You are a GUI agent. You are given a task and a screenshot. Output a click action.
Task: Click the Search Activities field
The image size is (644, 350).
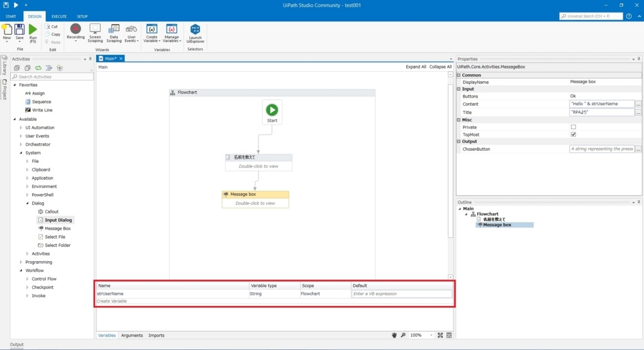(52, 77)
